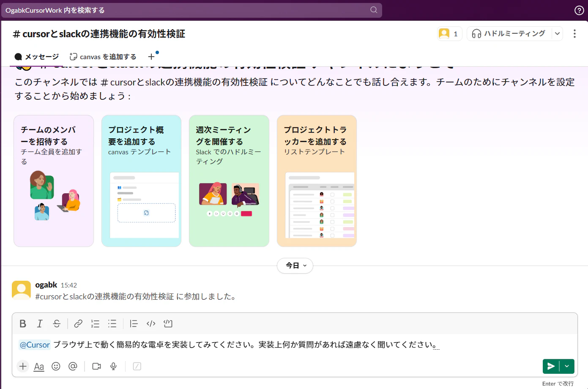The width and height of the screenshot is (588, 389).
Task: Create an ordered list with the toolbar icon
Action: coord(95,323)
